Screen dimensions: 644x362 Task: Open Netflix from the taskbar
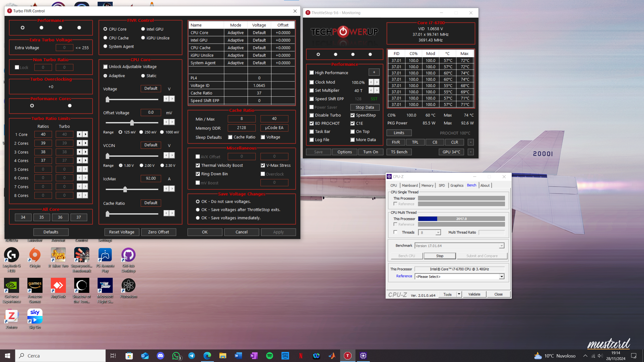coord(301,356)
